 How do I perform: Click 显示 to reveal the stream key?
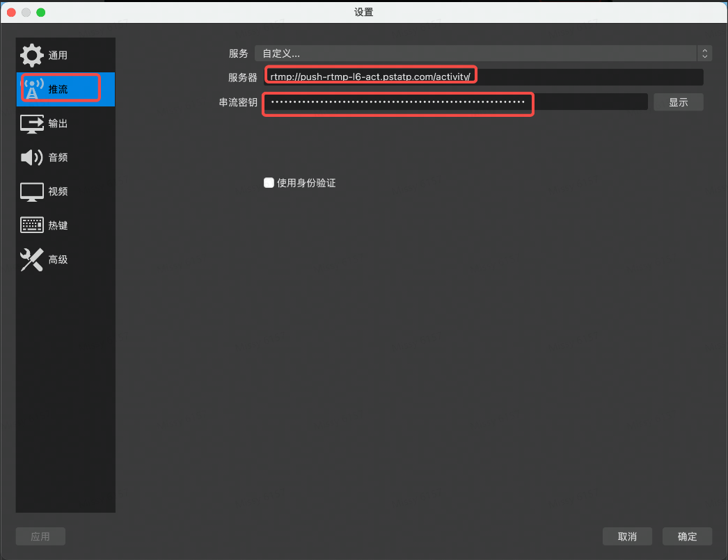point(679,102)
